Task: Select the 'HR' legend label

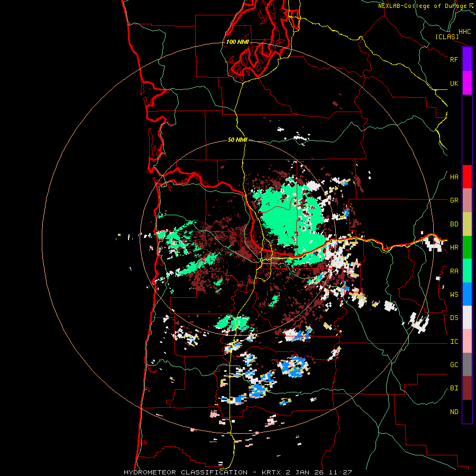Action: click(454, 248)
